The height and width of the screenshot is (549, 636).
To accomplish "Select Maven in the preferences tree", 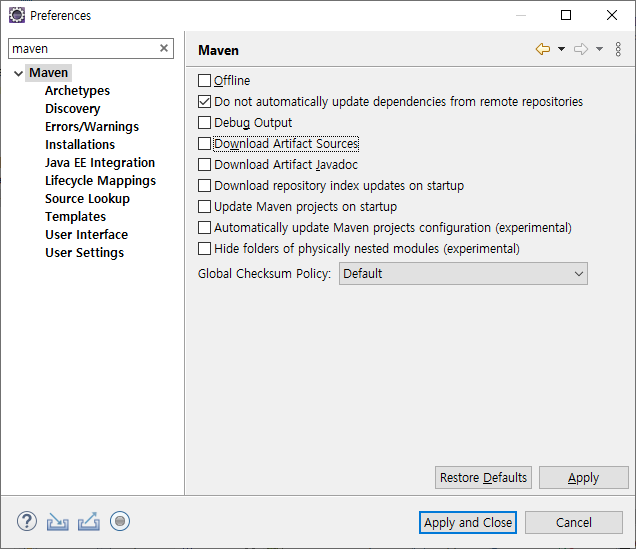I will click(x=48, y=73).
